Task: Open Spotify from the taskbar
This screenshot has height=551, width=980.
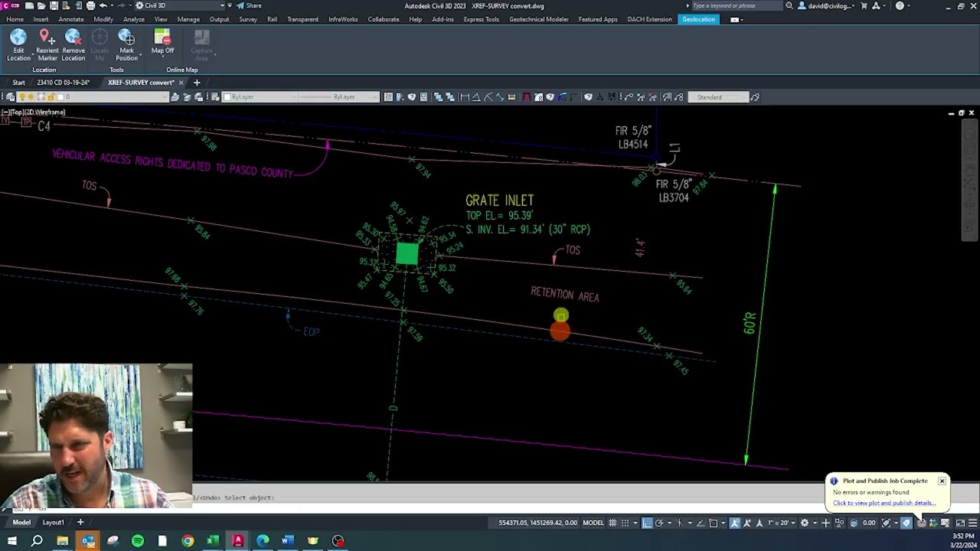Action: pyautogui.click(x=138, y=541)
